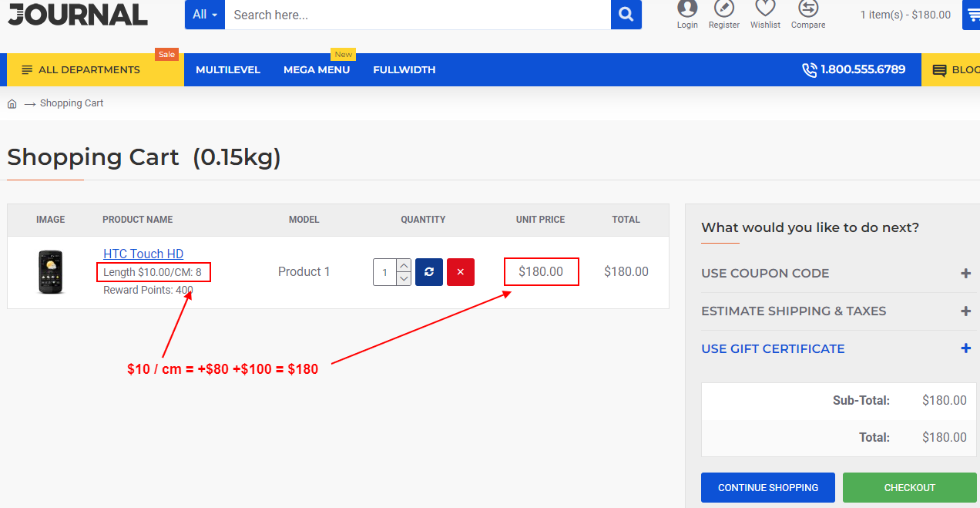Click the phone icon beside 1.800.555.6789

tap(809, 70)
